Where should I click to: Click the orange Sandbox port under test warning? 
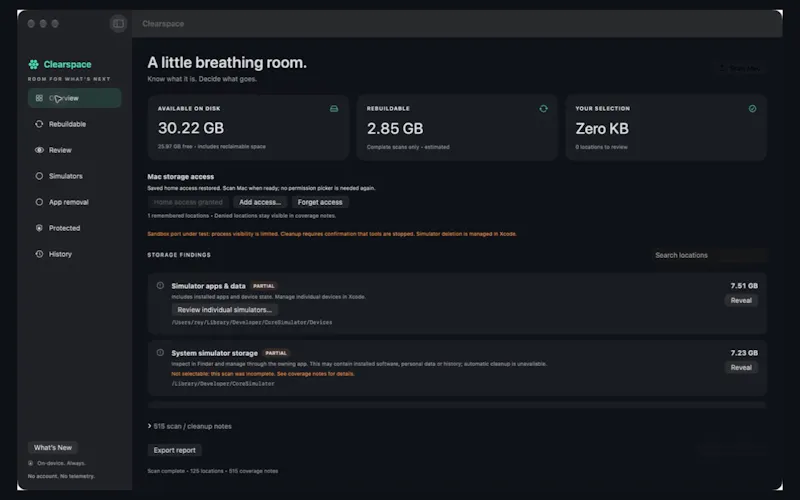click(x=332, y=234)
